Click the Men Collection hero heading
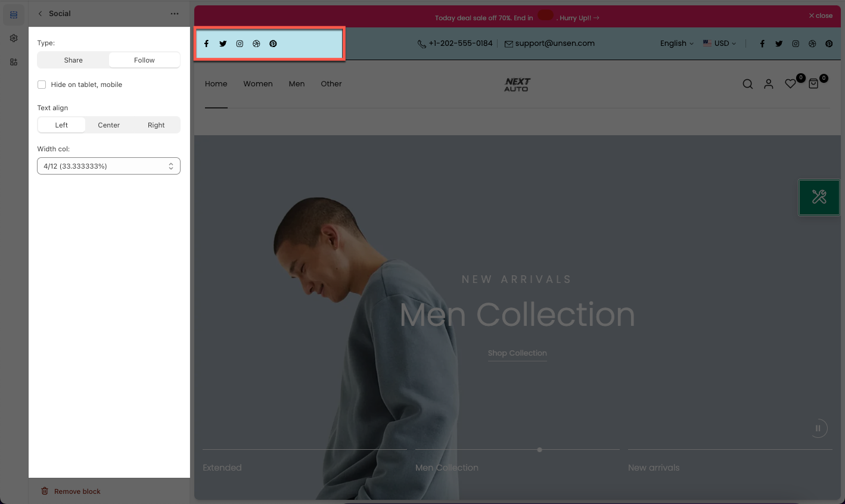 point(517,315)
